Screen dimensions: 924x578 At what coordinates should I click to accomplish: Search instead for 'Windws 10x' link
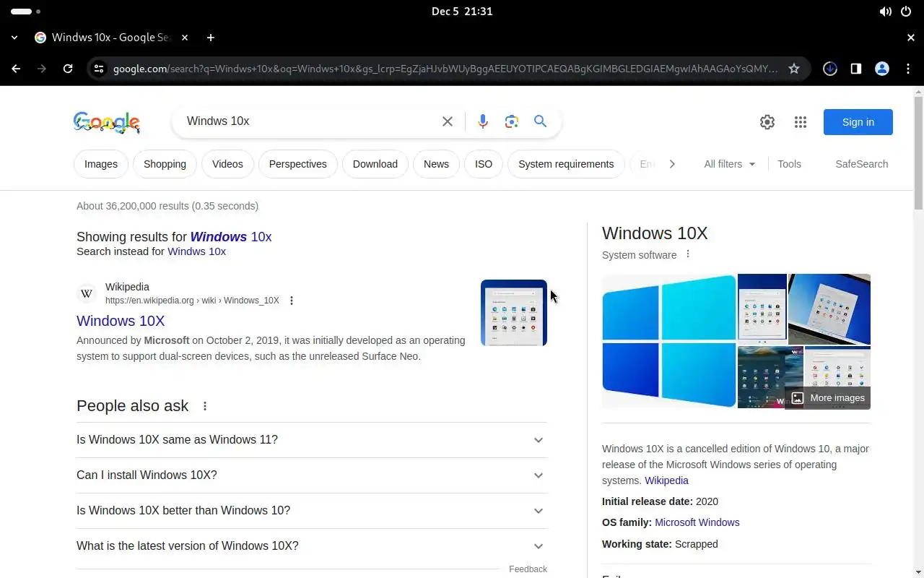196,251
